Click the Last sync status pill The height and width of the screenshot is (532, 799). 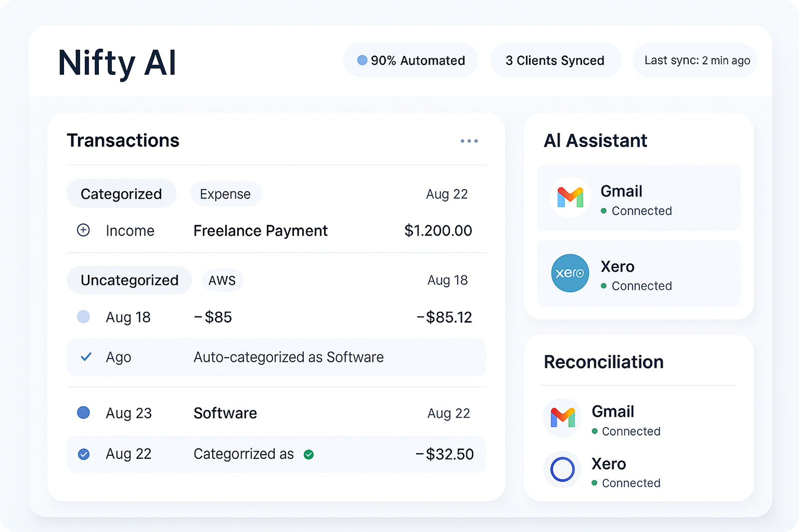697,60
